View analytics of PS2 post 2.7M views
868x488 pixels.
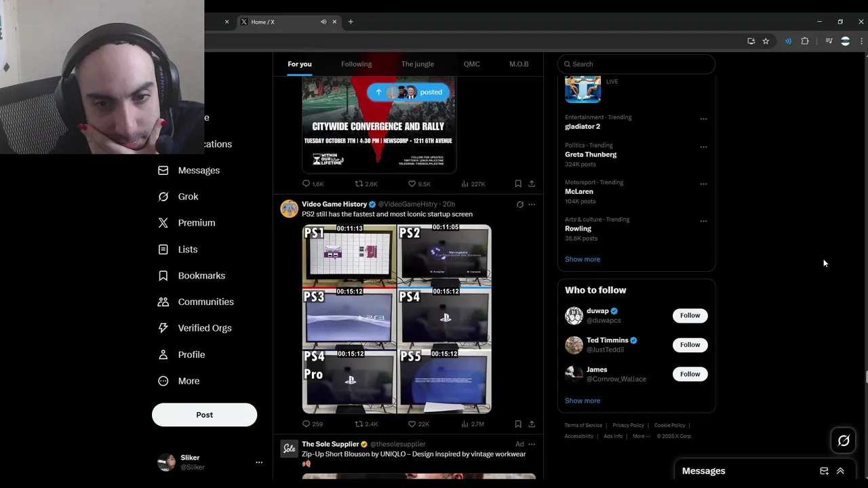473,424
